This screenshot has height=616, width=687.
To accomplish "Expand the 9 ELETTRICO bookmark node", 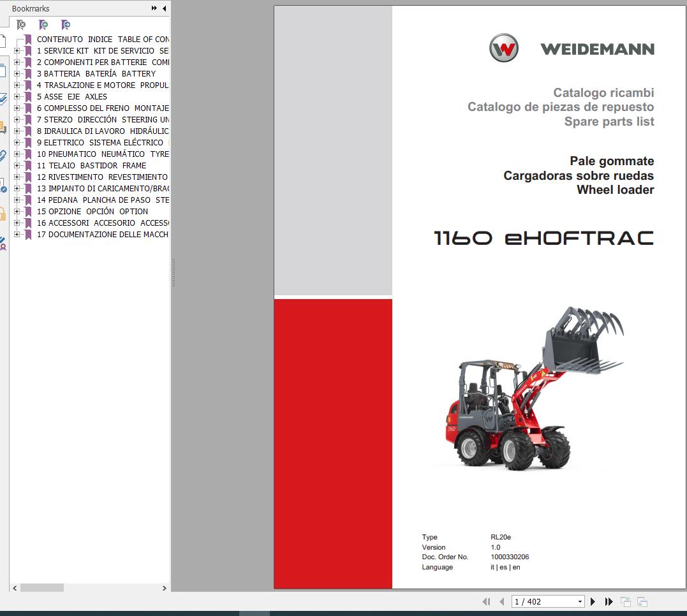I will coord(17,142).
